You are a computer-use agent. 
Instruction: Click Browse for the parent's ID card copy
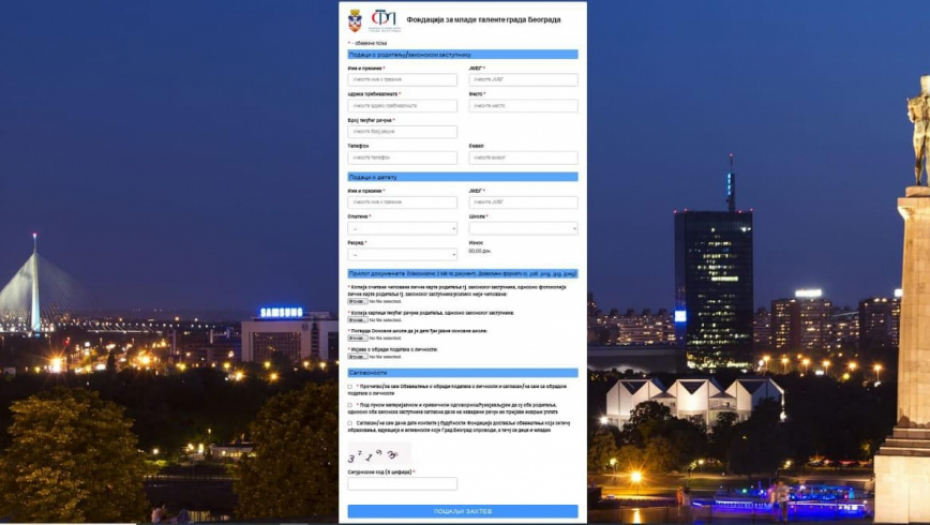click(x=357, y=301)
